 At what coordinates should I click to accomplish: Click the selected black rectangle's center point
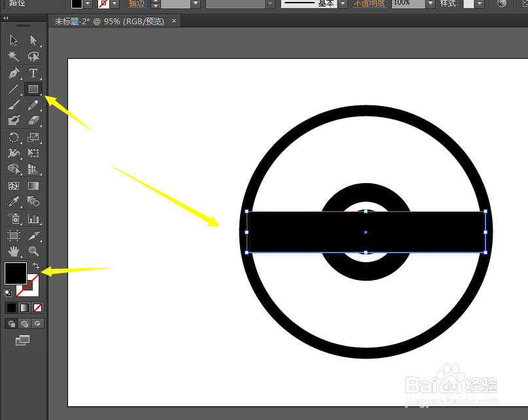[x=366, y=232]
